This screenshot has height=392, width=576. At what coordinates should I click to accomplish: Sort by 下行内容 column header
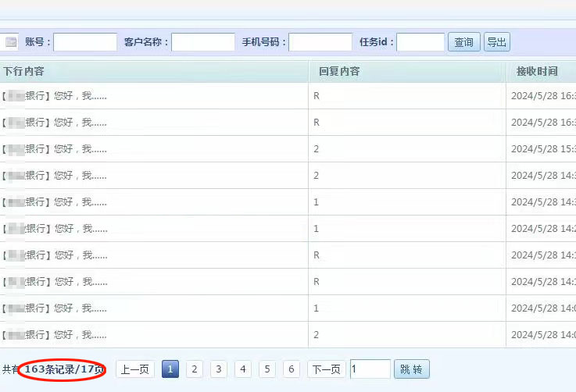pos(23,72)
